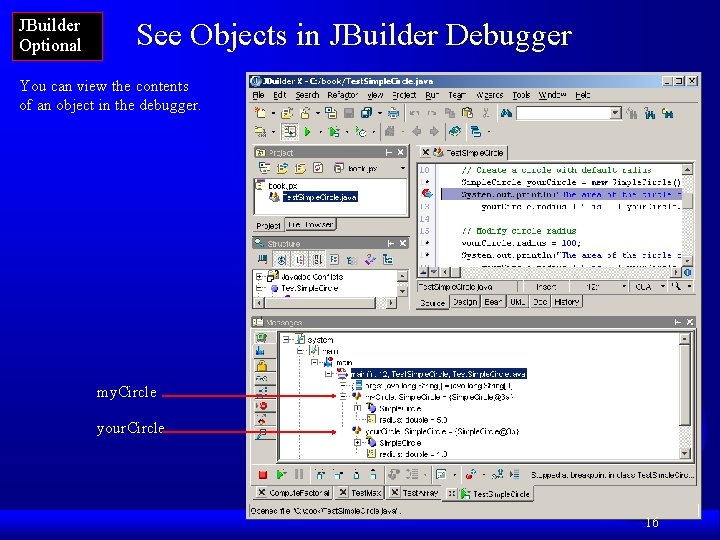Click the Save all toolbar icon
Screen dimensions: 720x540
[x=366, y=113]
